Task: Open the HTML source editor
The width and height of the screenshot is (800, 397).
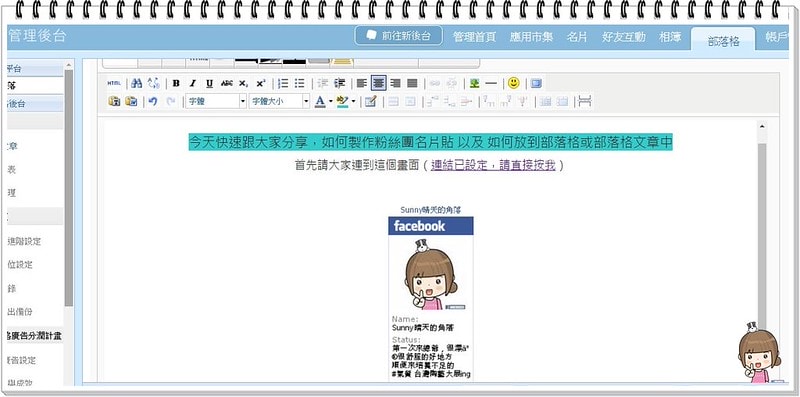Action: tap(114, 83)
